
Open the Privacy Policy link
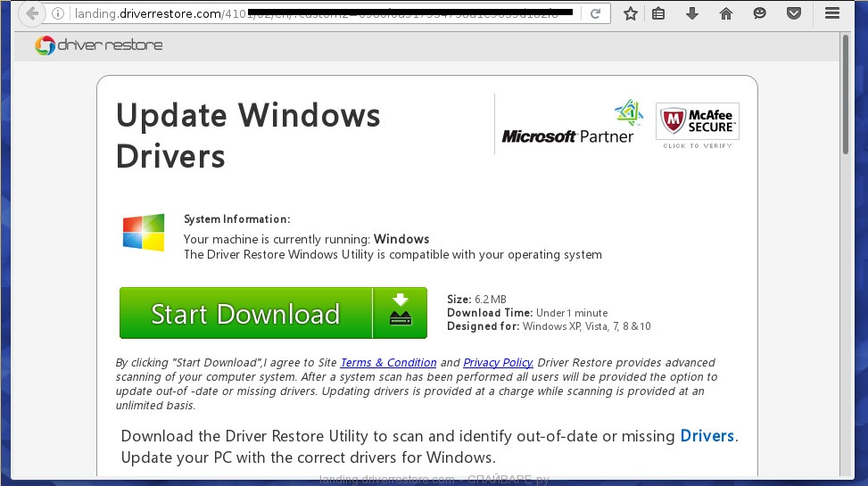[x=498, y=363]
